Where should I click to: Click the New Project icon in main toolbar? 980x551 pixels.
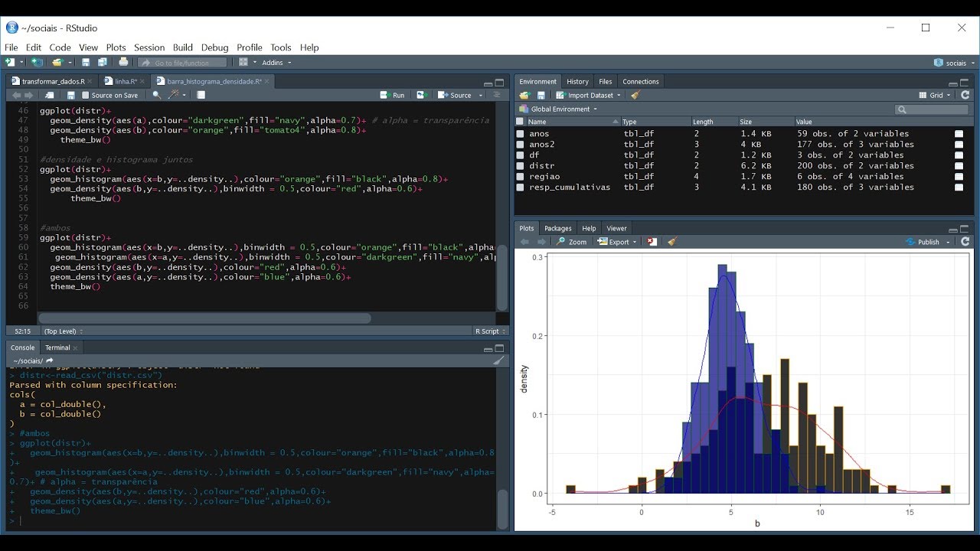tap(37, 63)
